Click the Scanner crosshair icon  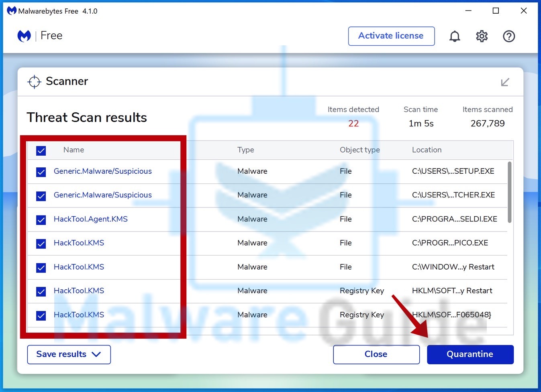pyautogui.click(x=34, y=82)
